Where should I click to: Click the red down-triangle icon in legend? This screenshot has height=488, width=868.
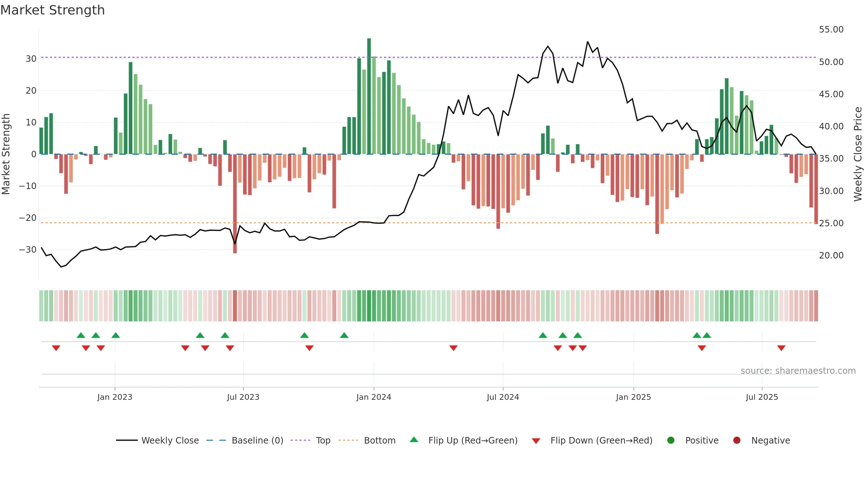(x=536, y=441)
